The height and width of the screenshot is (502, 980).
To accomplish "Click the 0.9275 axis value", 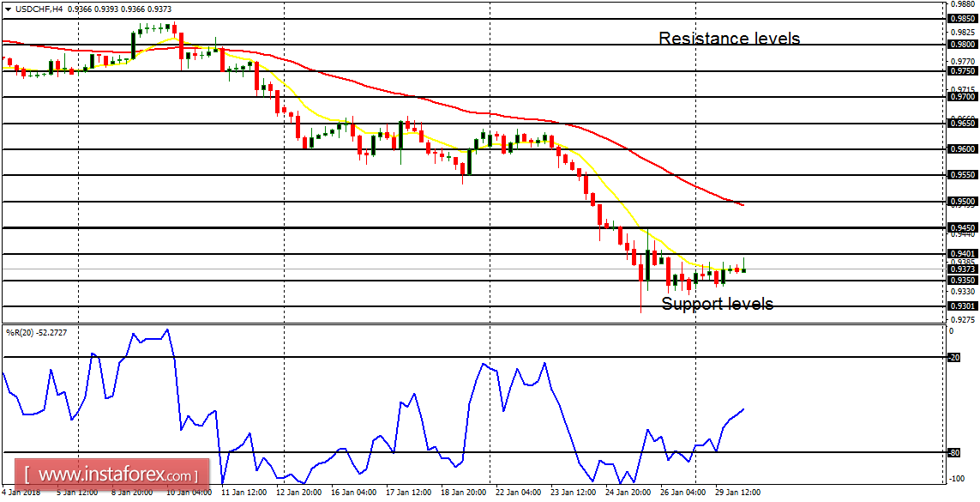I will click(963, 319).
